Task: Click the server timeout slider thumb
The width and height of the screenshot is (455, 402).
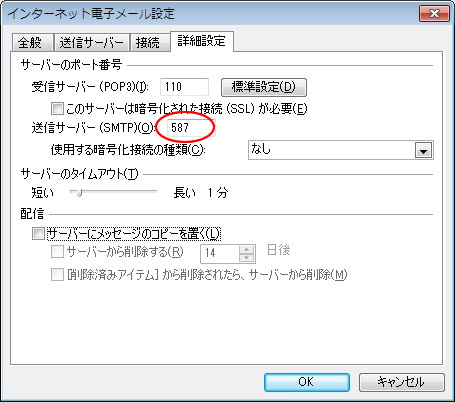Action: [x=79, y=192]
